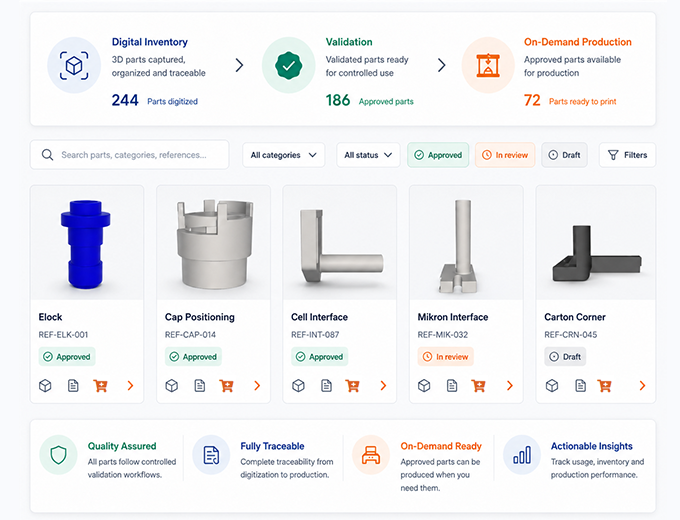View Mikron Interface 3D cube icon

click(424, 386)
